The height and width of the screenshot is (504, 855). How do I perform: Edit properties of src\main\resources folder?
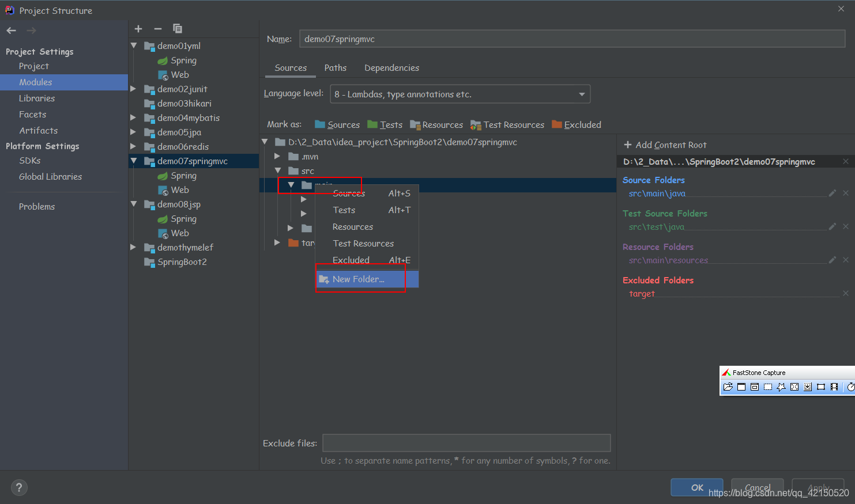point(832,260)
